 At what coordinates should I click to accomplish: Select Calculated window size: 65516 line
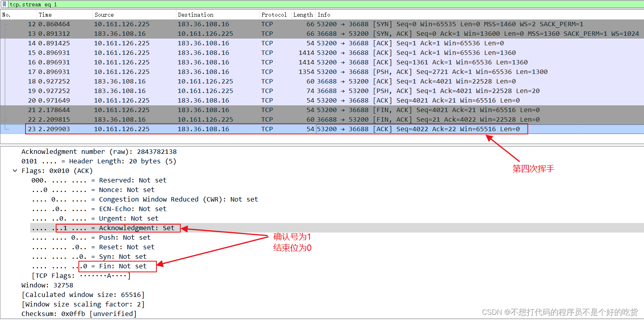pyautogui.click(x=83, y=295)
